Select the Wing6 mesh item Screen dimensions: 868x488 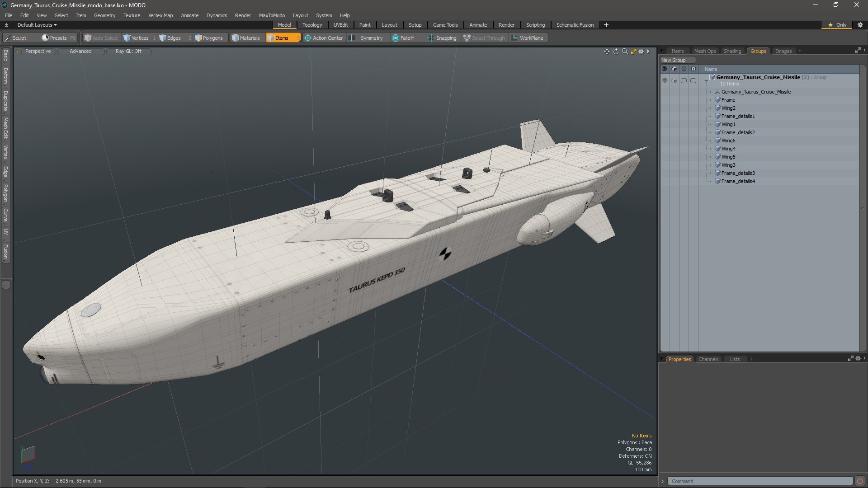pyautogui.click(x=728, y=141)
